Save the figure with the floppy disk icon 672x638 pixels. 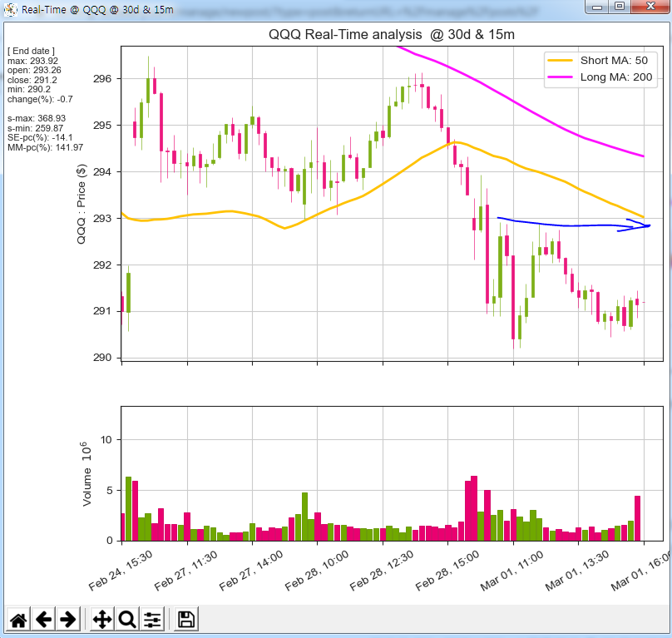[186, 620]
